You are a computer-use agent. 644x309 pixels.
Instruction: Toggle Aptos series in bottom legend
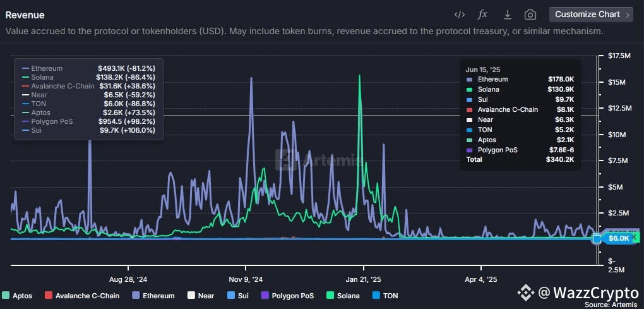click(17, 296)
